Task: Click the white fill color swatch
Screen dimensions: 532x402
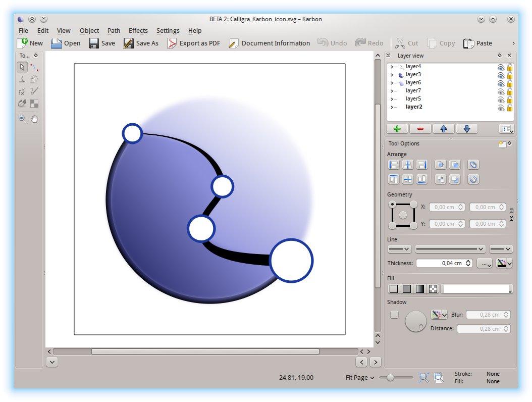Action: 476,289
